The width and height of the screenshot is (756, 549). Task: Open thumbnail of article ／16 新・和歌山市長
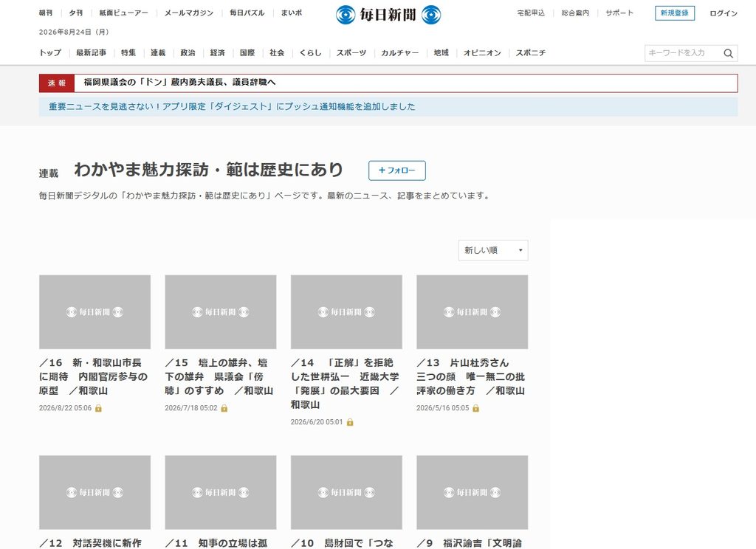94,312
